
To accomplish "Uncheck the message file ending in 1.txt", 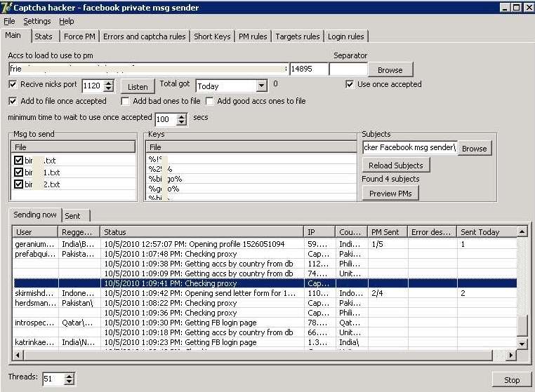I will click(x=18, y=172).
